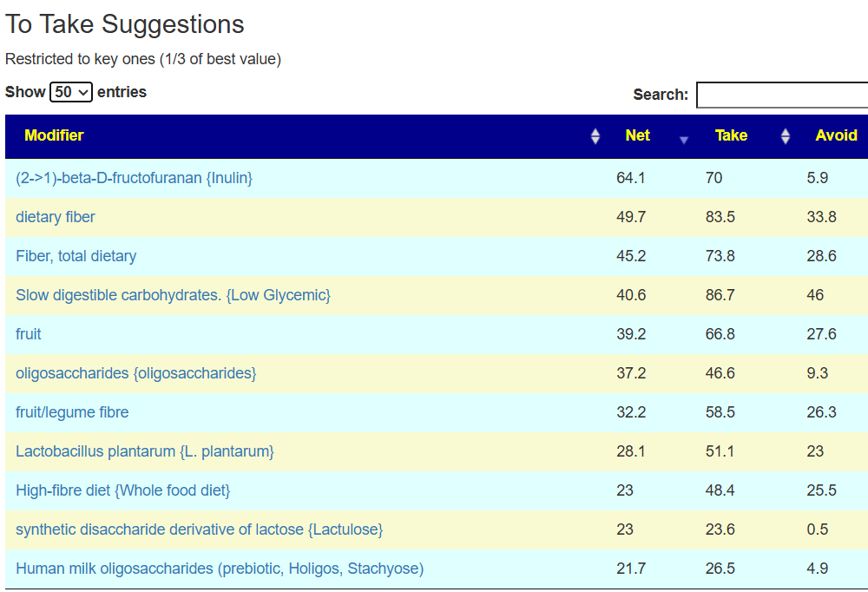Click the fruit/legume fibre link
The width and height of the screenshot is (868, 592).
tap(72, 412)
